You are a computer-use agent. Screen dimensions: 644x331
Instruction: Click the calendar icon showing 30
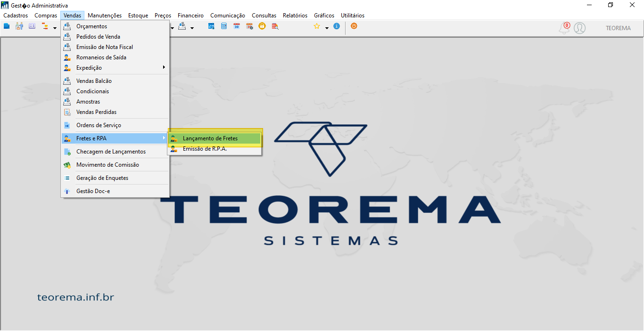237,26
